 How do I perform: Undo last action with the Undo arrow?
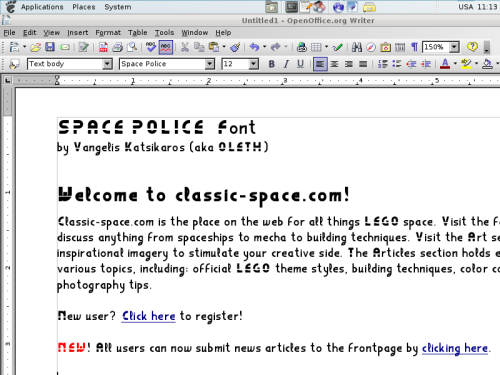coord(255,47)
